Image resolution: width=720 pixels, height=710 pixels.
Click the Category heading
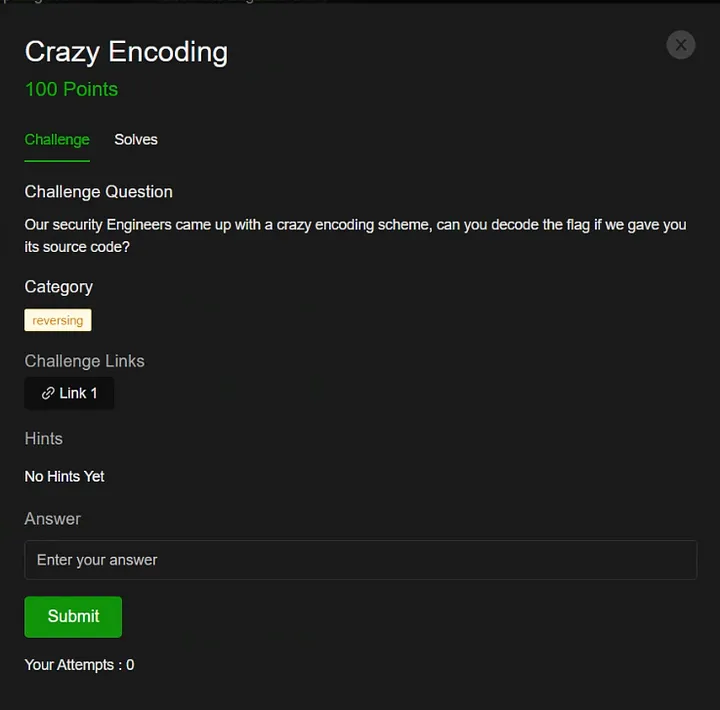click(x=59, y=287)
